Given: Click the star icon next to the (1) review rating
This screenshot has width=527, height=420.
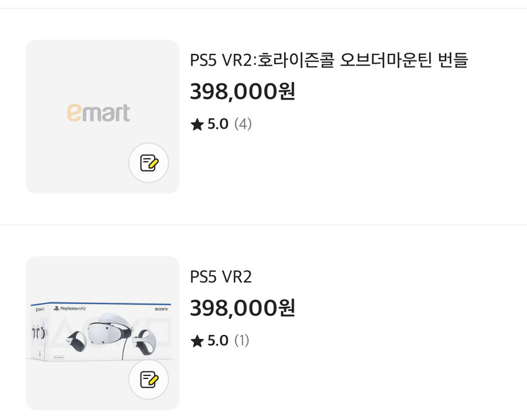Looking at the screenshot, I should (x=197, y=342).
